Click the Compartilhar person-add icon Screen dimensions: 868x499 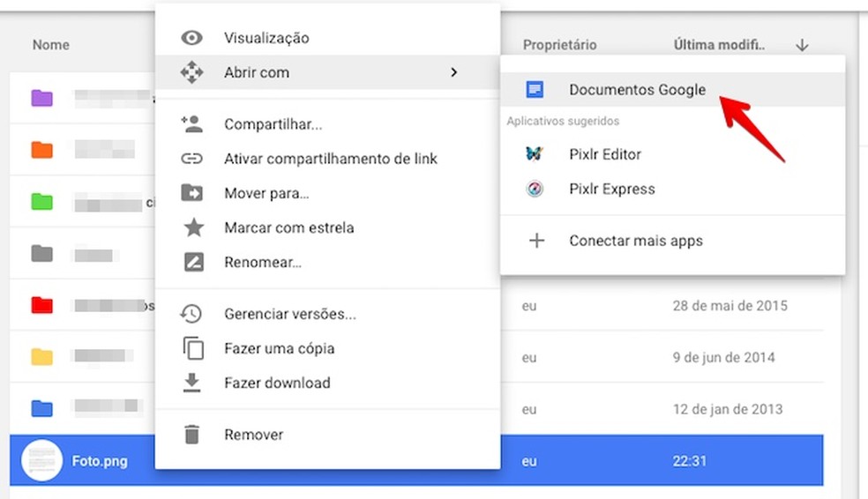(x=191, y=124)
